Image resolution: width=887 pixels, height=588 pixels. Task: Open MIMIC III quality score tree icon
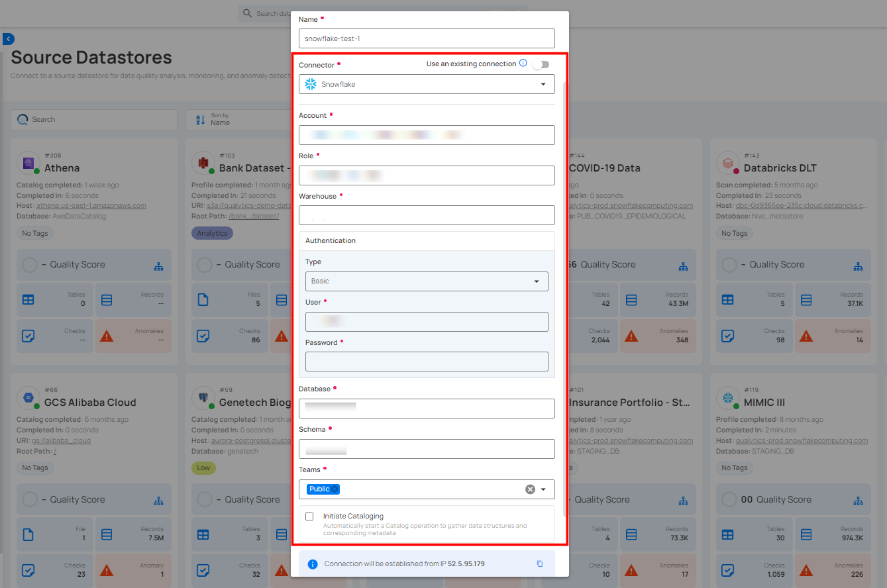click(x=858, y=501)
